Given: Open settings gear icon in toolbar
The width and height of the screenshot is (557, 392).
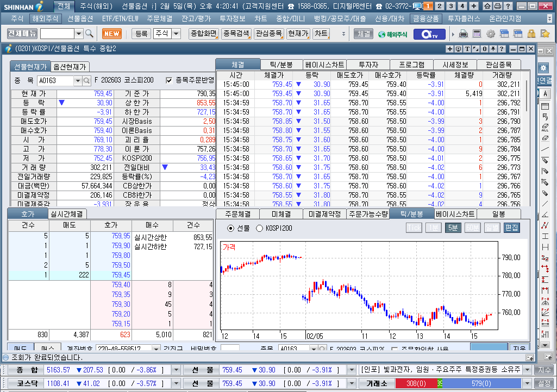Looking at the screenshot, I should pos(491,34).
